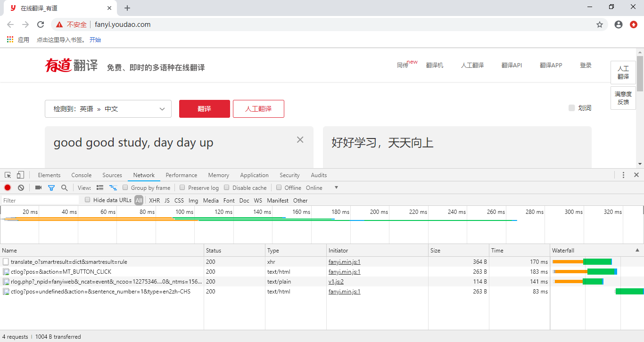Select the Memory tab
Viewport: 644px width, 342px height.
(219, 175)
